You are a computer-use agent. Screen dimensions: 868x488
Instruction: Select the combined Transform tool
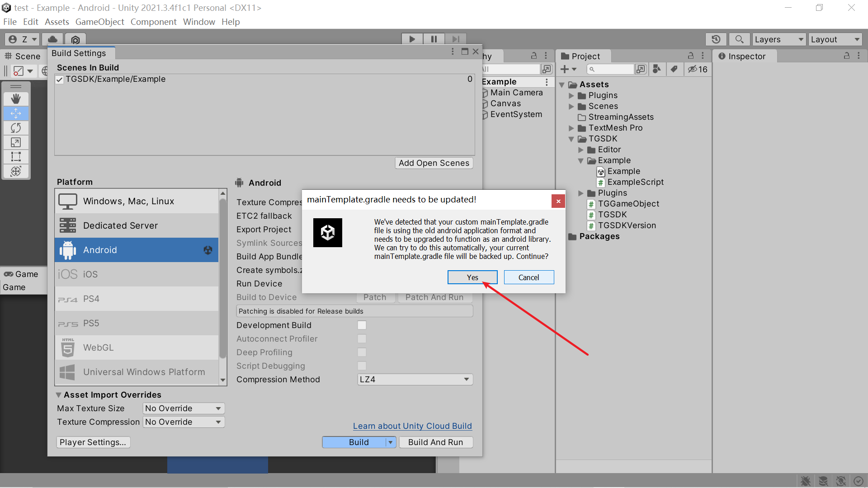point(16,171)
